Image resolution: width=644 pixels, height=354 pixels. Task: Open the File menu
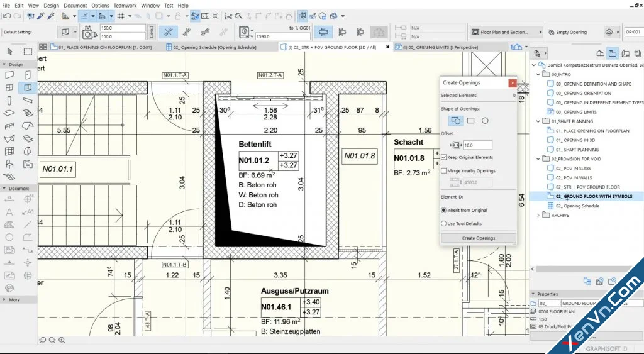tap(6, 5)
